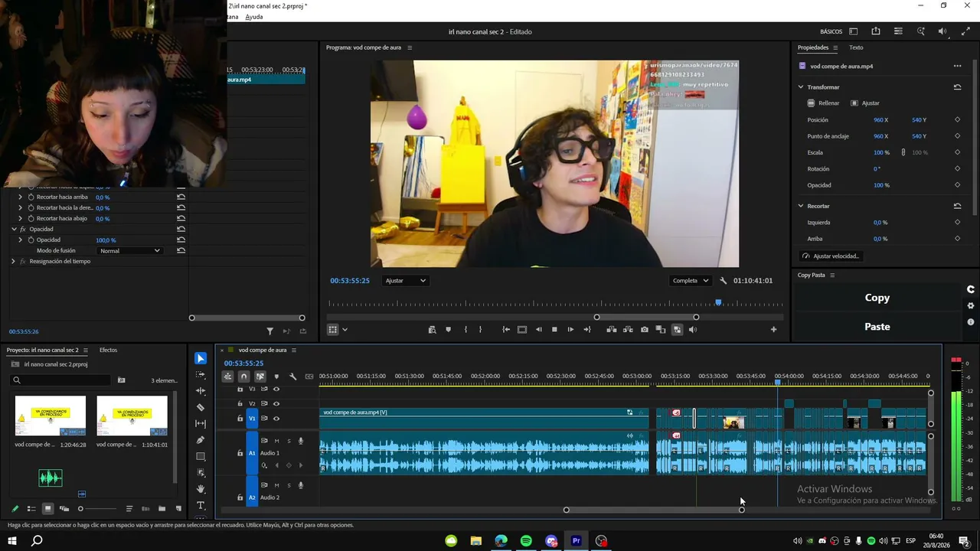Viewport: 980px width, 551px height.
Task: Toggle visibility of track V2
Action: (276, 403)
